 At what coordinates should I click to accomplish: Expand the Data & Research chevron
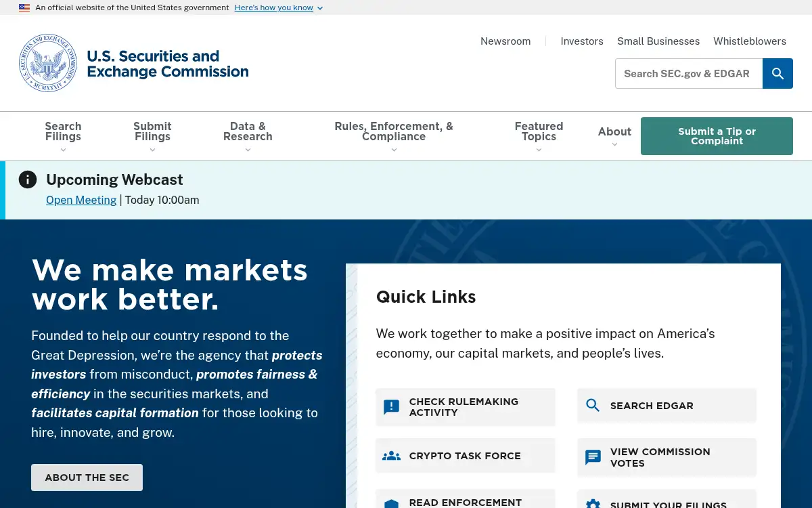point(248,150)
